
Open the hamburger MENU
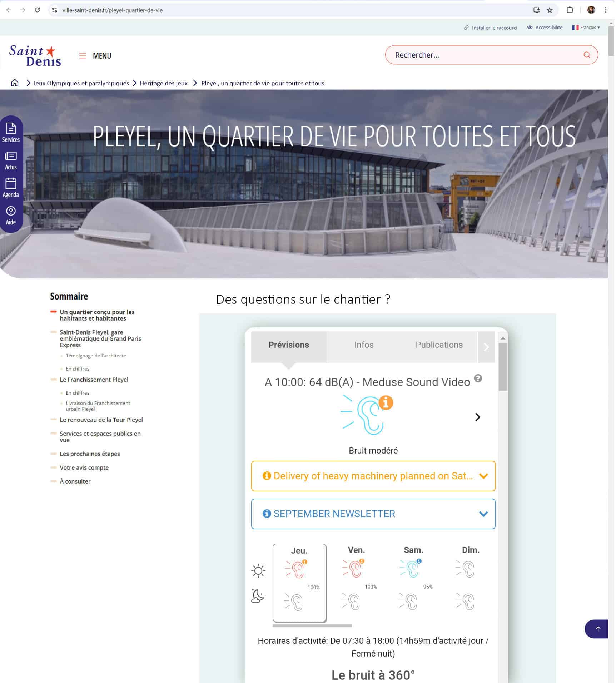click(x=95, y=56)
